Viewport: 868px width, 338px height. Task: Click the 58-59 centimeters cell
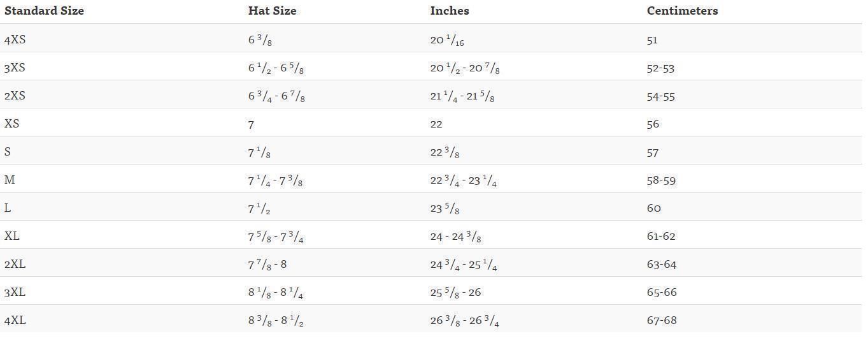point(661,180)
